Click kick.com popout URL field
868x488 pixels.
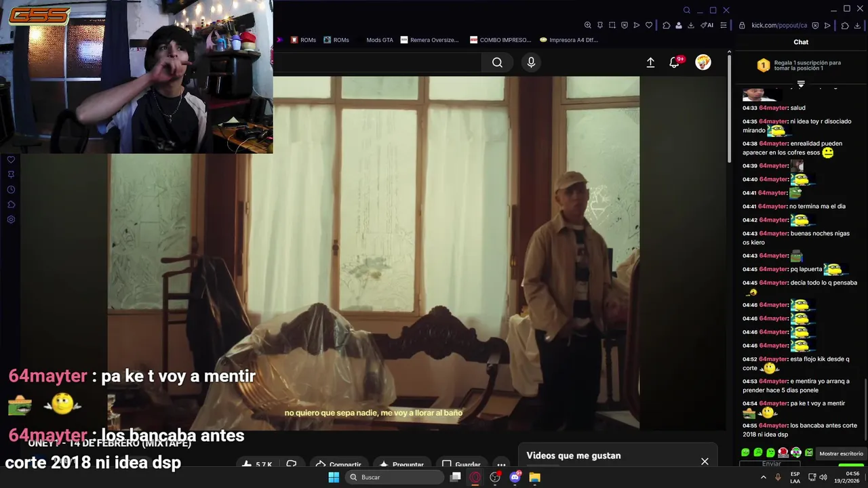[x=779, y=25]
